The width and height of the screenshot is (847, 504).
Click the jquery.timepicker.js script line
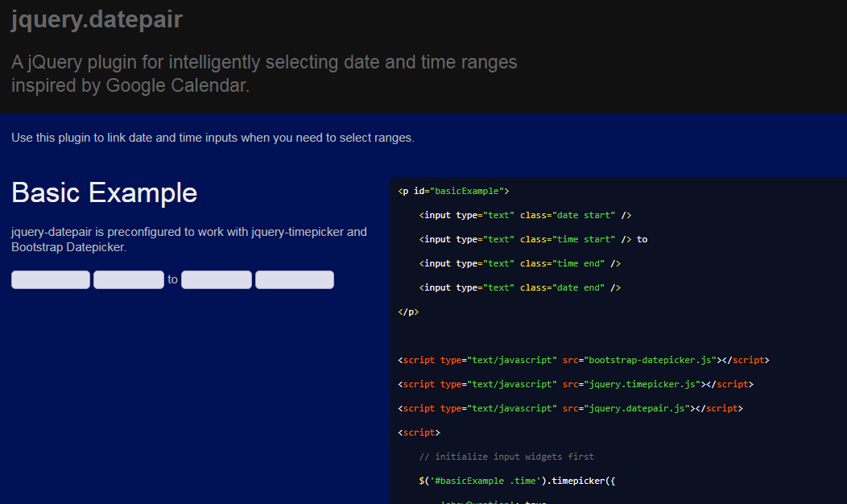click(576, 385)
